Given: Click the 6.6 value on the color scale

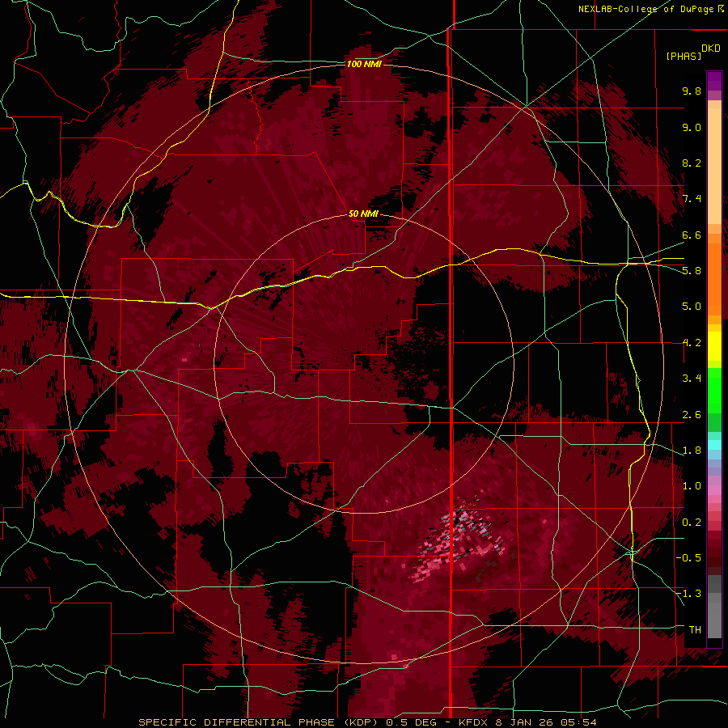Looking at the screenshot, I should (x=692, y=235).
